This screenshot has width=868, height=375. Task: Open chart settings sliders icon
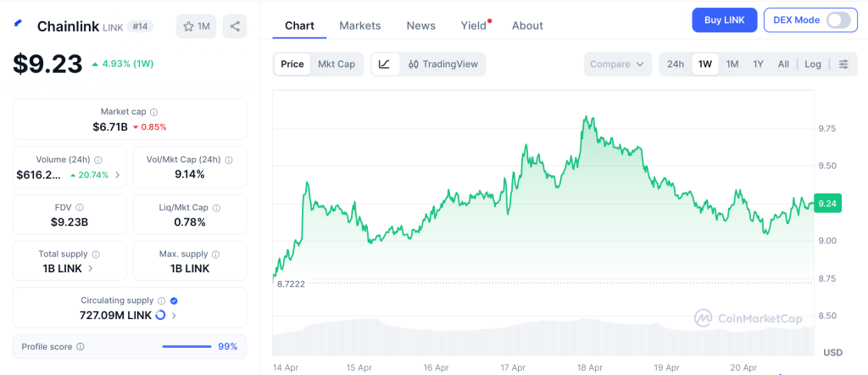tap(843, 64)
